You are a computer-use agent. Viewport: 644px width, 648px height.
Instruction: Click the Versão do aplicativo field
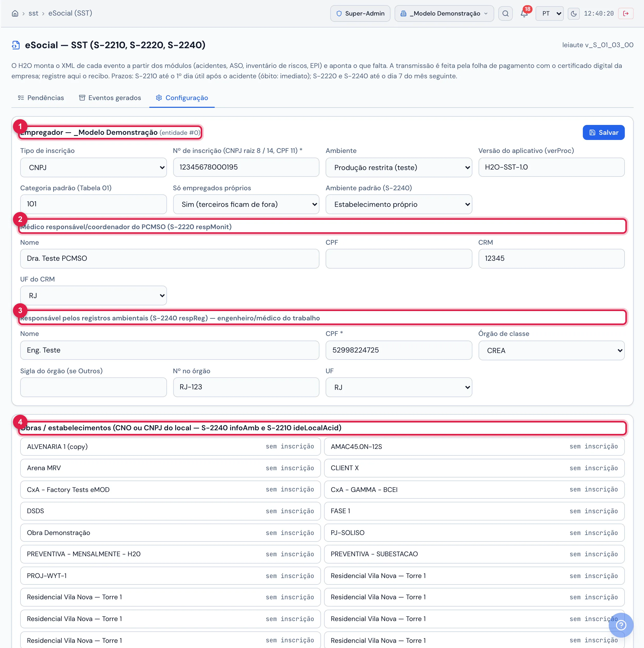click(551, 167)
